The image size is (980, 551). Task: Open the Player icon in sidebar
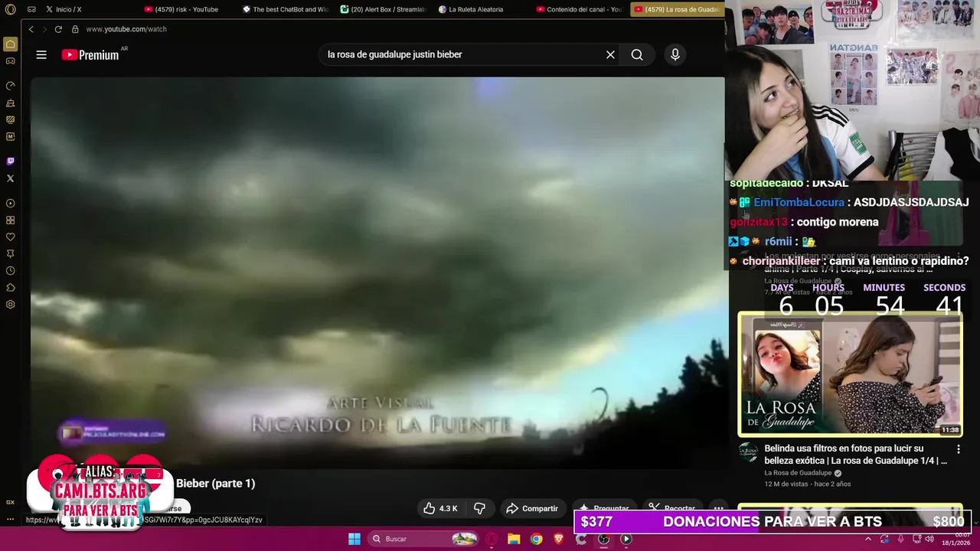(x=10, y=204)
